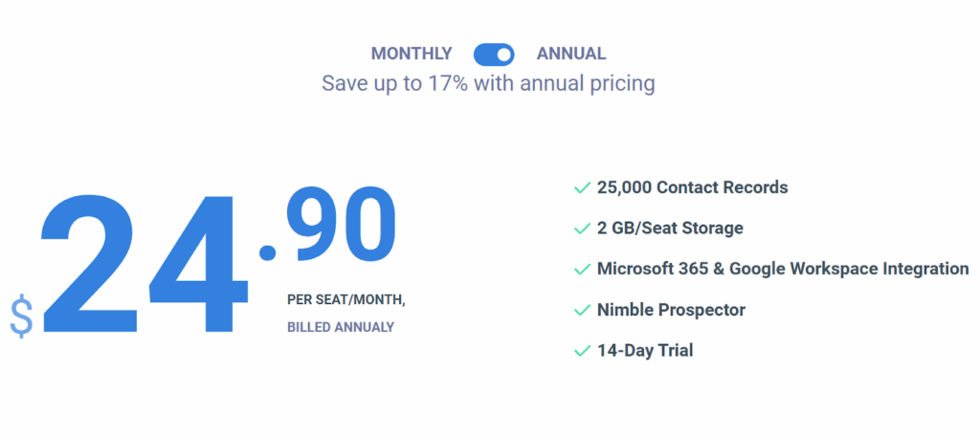Click checkmark beside 2 GB/Seat Storage
The width and height of the screenshot is (980, 435).
(x=581, y=228)
